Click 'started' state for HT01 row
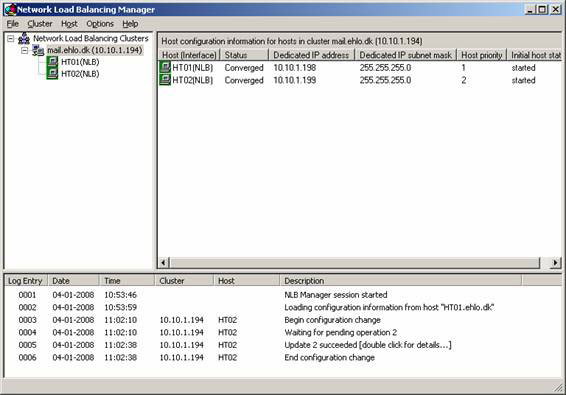The width and height of the screenshot is (566, 395). pos(523,68)
